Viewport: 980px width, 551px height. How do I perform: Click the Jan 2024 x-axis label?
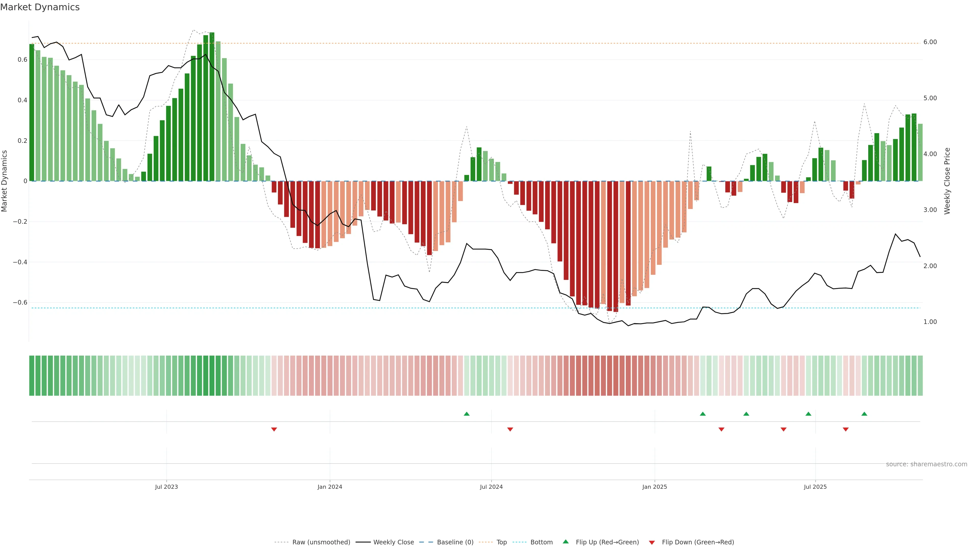pyautogui.click(x=330, y=487)
